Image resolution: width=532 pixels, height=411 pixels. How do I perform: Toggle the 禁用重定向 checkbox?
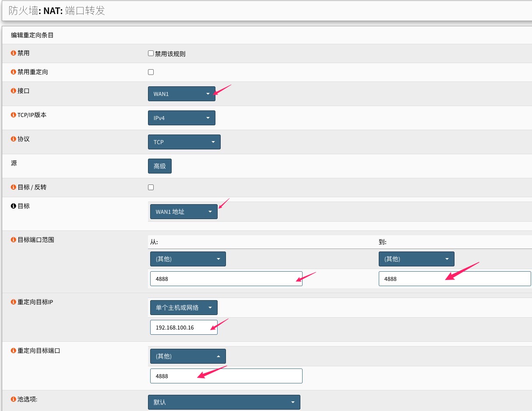pyautogui.click(x=151, y=72)
